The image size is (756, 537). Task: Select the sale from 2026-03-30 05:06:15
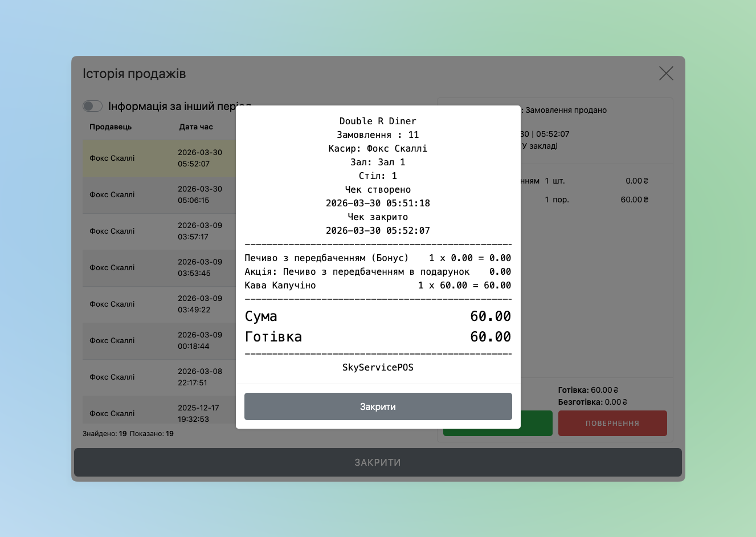(x=160, y=195)
